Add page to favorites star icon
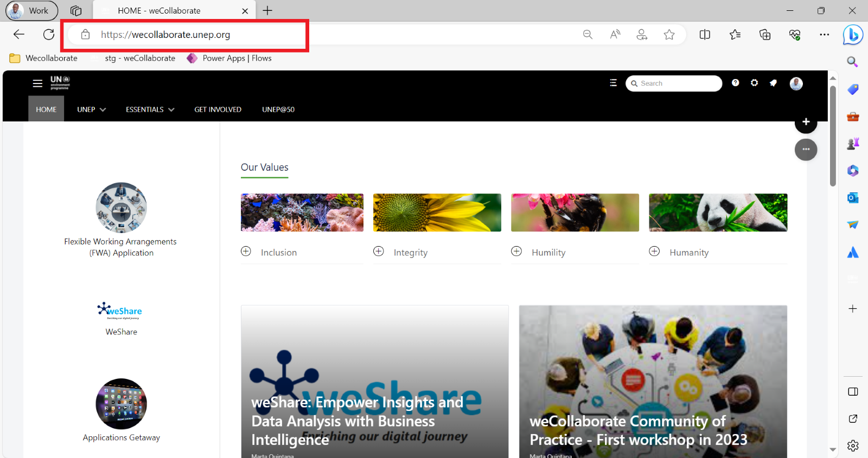This screenshot has height=458, width=868. click(669, 35)
